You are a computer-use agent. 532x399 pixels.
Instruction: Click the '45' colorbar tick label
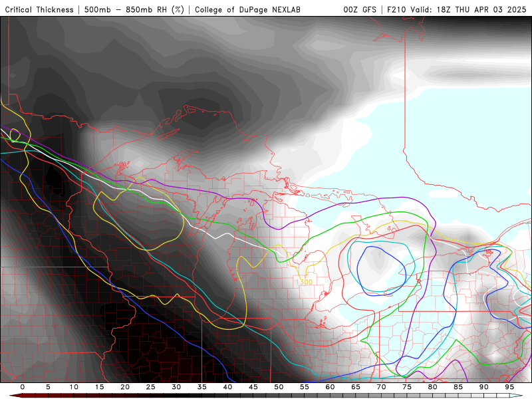coord(253,387)
